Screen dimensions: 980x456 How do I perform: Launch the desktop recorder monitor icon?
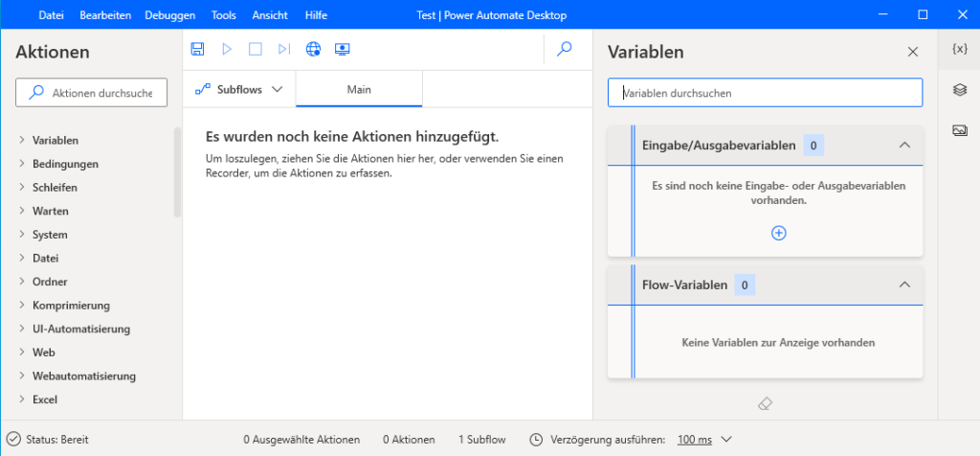pyautogui.click(x=343, y=49)
